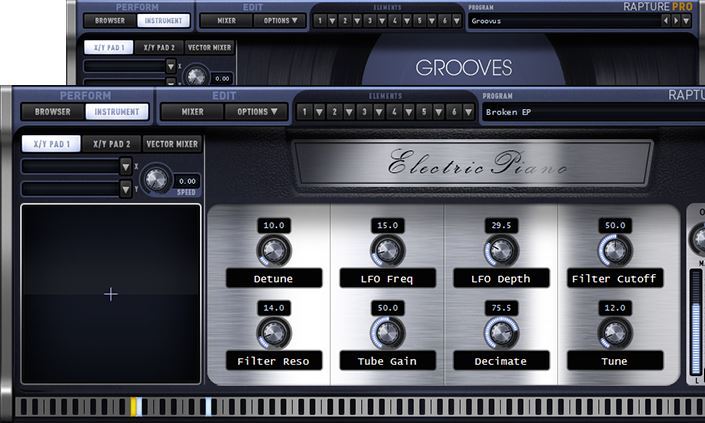Open the Mixer in the Grooves window
The image size is (705, 423).
pos(226,20)
